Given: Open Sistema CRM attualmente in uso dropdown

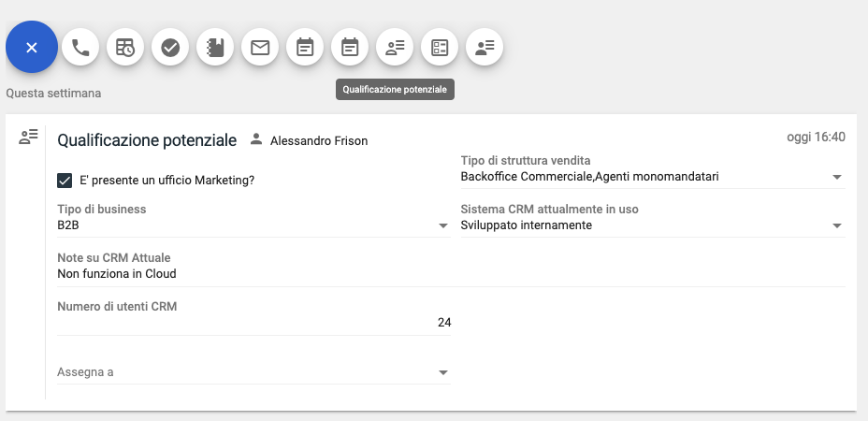Looking at the screenshot, I should tap(836, 225).
